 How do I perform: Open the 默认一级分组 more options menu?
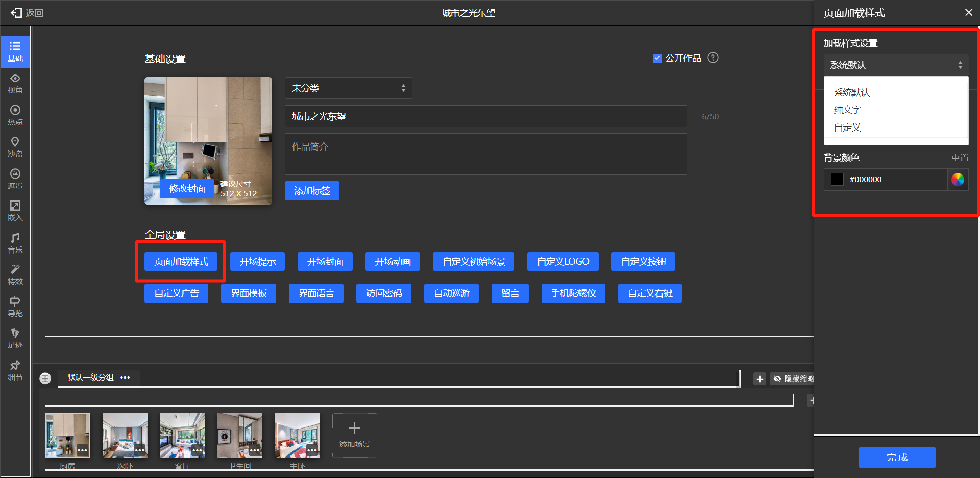tap(125, 378)
